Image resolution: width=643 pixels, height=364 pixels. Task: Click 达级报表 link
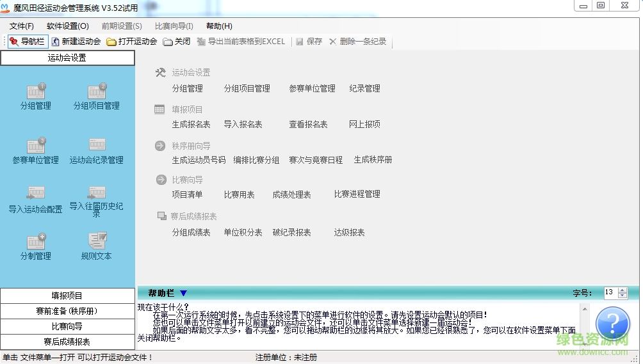pos(349,233)
